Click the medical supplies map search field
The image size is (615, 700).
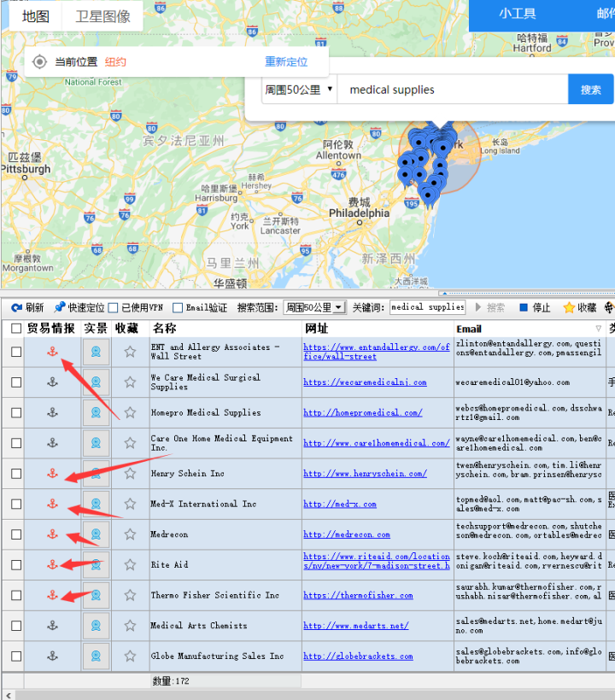click(453, 90)
